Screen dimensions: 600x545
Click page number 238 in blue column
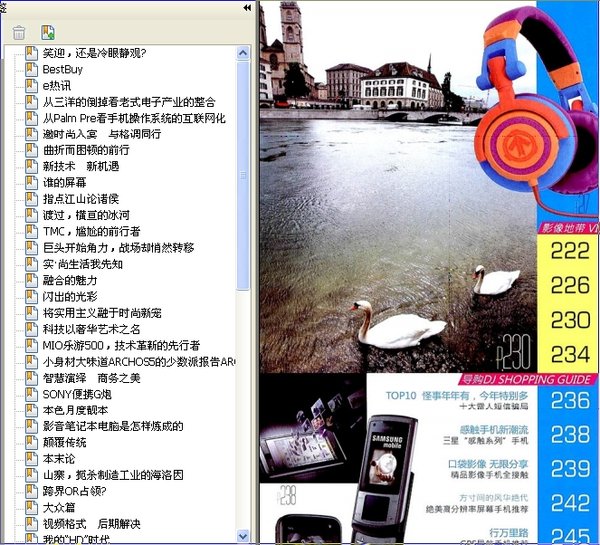point(570,434)
